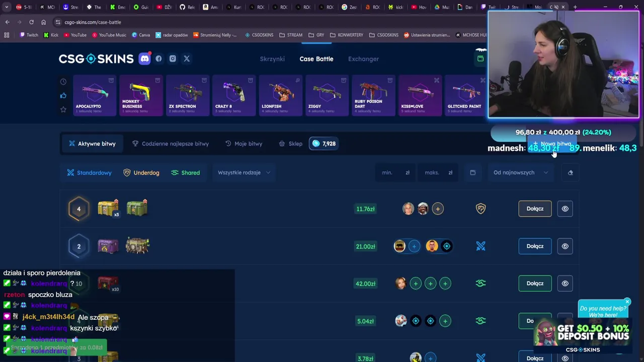
Task: Click the plus slot in the 5.04zł battle
Action: [445, 321]
